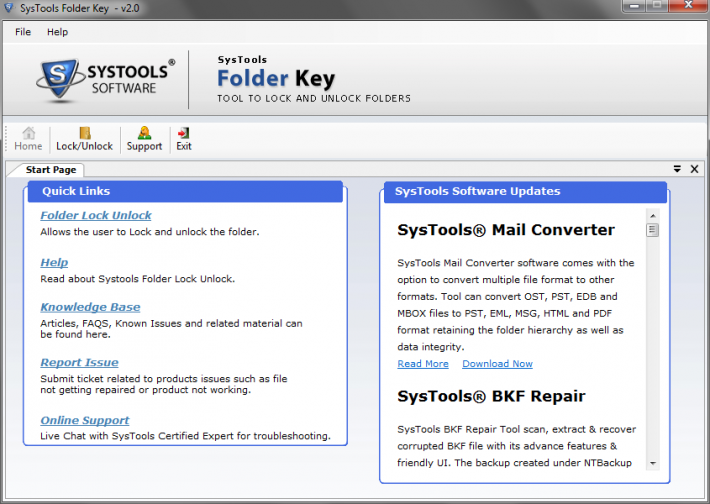Minimize the SysTools Folder Key window

(x=634, y=6)
